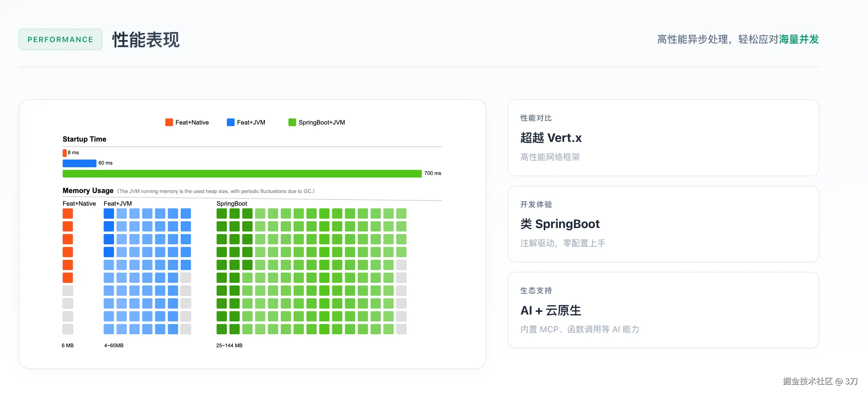This screenshot has height=396, width=868.
Task: Click the green SpringBoot+JVM legend swatch
Action: click(292, 123)
